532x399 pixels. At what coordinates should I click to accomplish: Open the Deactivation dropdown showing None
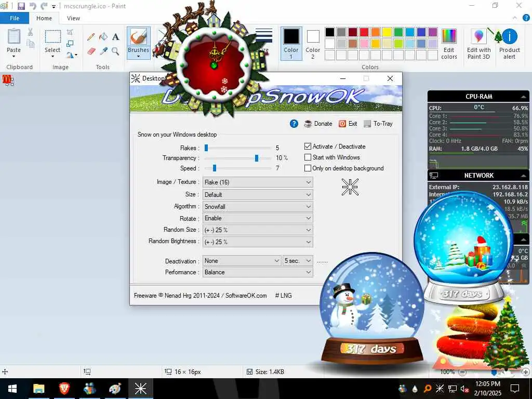[x=242, y=261]
